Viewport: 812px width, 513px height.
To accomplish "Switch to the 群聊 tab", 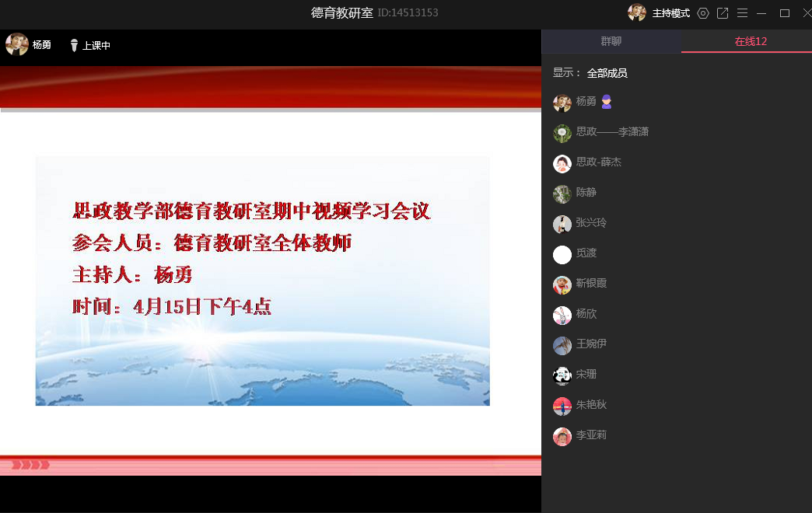I will pyautogui.click(x=611, y=42).
